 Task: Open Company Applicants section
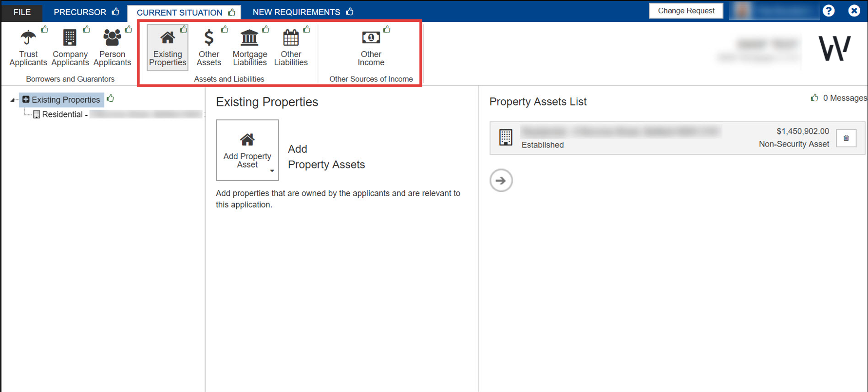coord(70,48)
